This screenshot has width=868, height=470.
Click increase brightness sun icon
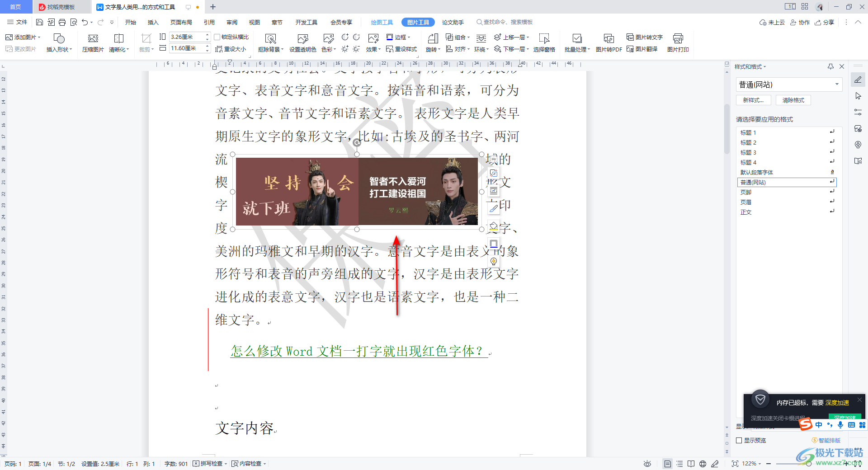tap(345, 49)
